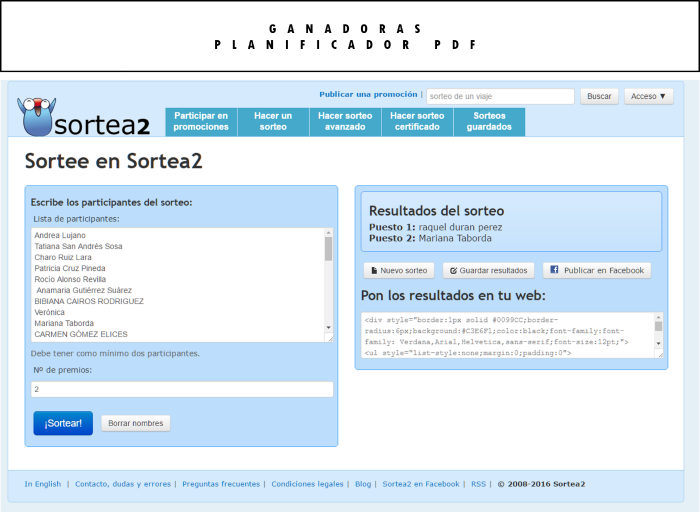Click the embed code box scroll down arrow
This screenshot has height=512, width=700.
point(658,344)
